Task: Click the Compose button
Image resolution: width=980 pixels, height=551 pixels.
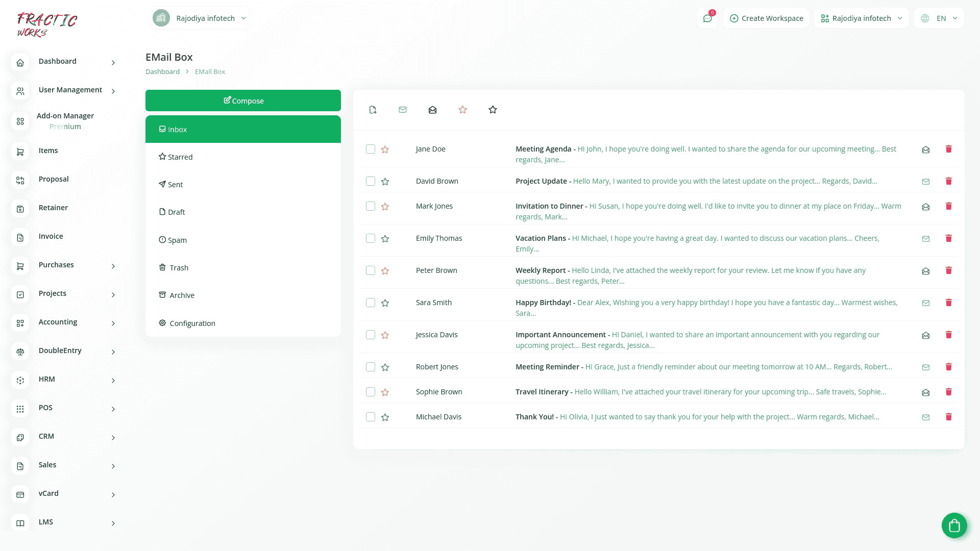Action: (x=243, y=101)
